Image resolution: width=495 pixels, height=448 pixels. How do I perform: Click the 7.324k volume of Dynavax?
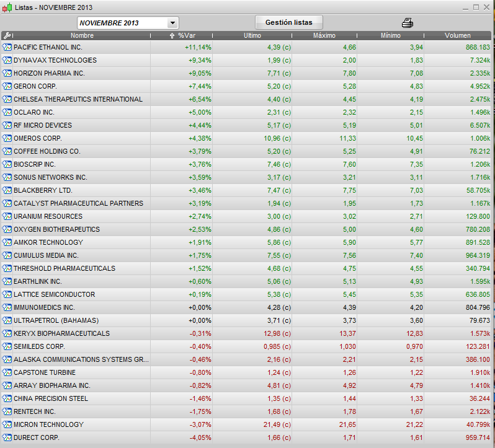[x=480, y=60]
